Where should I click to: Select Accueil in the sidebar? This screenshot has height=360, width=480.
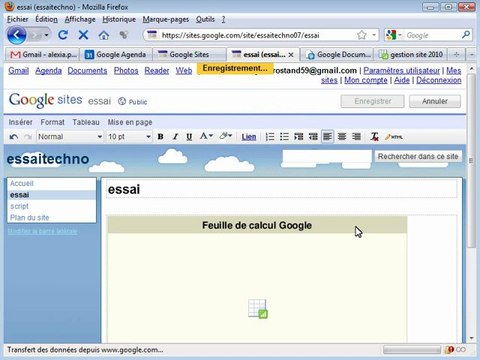[22, 183]
